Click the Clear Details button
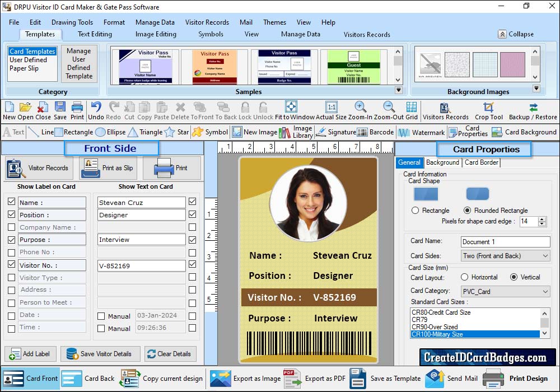This screenshot has height=392, width=560. 170,354
